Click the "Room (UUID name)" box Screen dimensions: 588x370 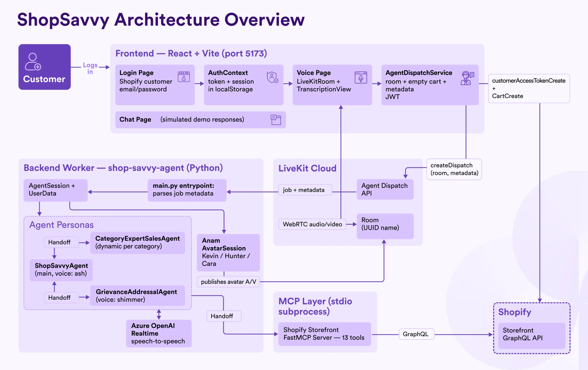[385, 226]
